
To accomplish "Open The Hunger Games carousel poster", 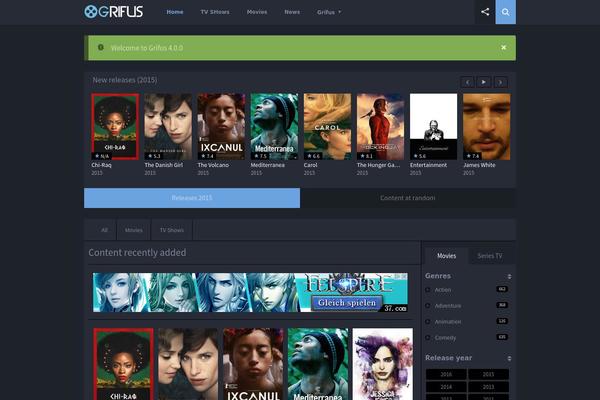I will click(381, 127).
